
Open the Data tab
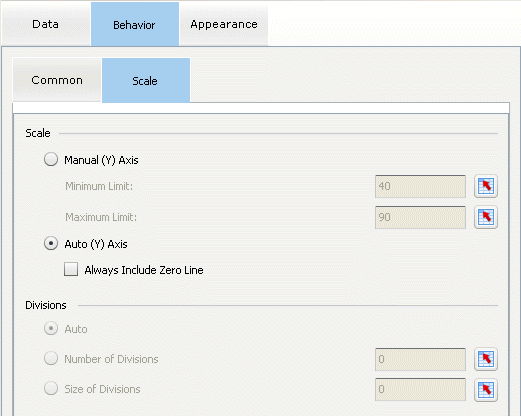pos(46,24)
